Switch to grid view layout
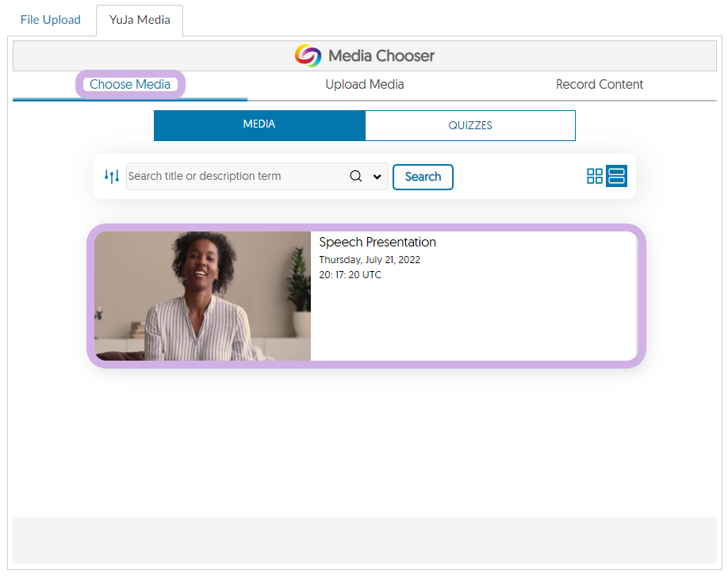Screen dimensions: 728x577 coord(595,176)
